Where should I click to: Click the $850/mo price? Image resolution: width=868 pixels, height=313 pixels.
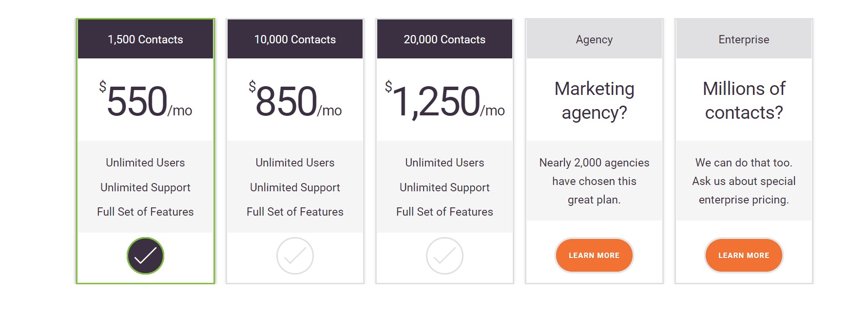295,100
